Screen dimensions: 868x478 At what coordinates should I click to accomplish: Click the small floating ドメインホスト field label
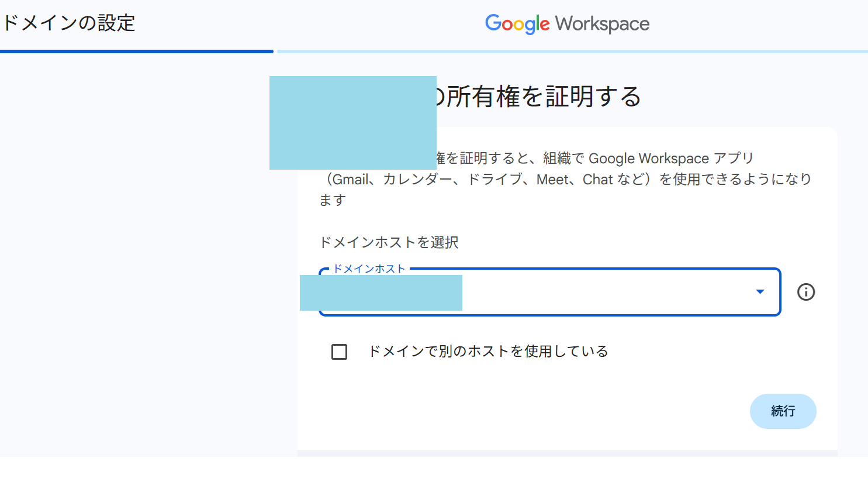pyautogui.click(x=369, y=269)
